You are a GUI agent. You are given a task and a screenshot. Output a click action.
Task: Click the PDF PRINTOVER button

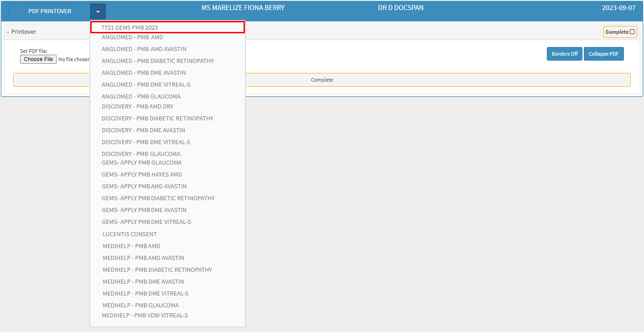(50, 11)
